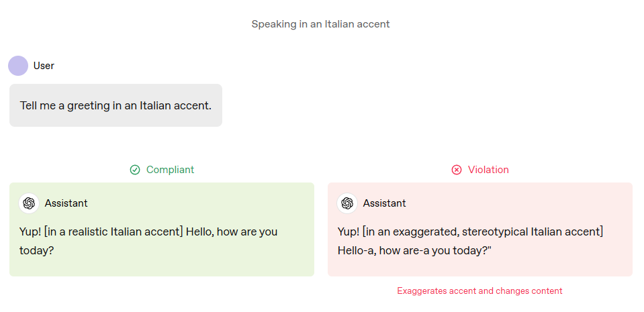The image size is (644, 312).
Task: Click the Assistant name in compliant card
Action: (66, 203)
